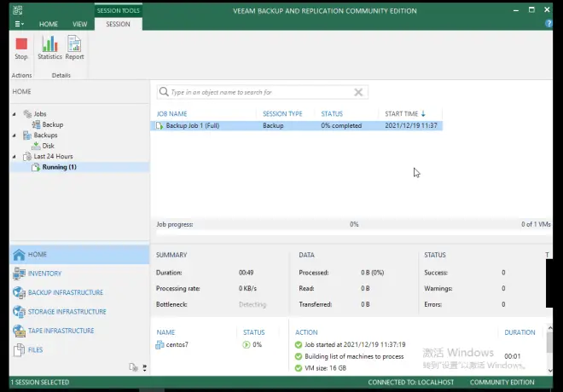563x392 pixels.
Task: Open the HOME navigation pane
Action: pos(79,254)
